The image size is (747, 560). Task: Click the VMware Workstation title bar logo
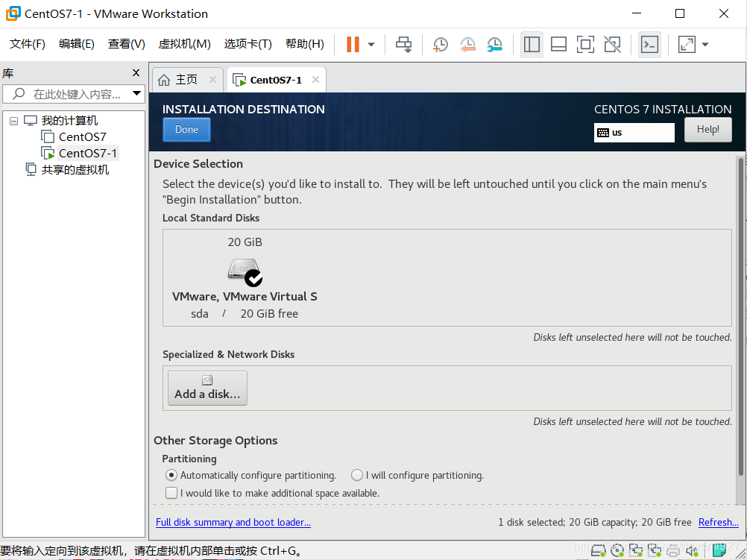13,13
